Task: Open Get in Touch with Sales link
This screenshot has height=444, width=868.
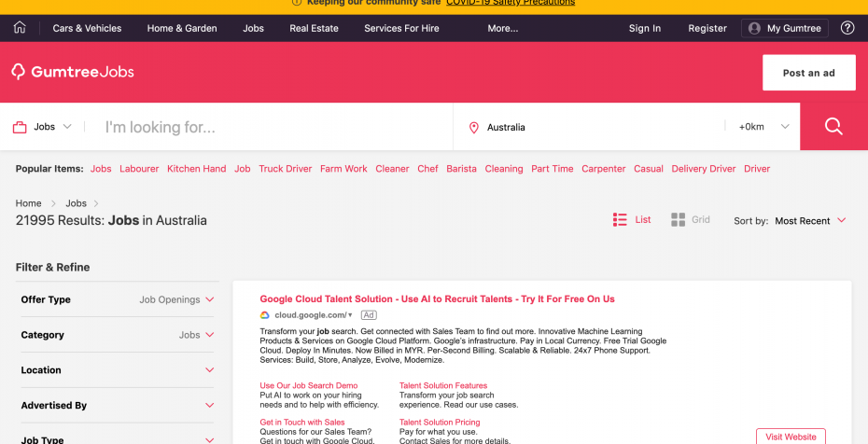Action: click(x=302, y=423)
